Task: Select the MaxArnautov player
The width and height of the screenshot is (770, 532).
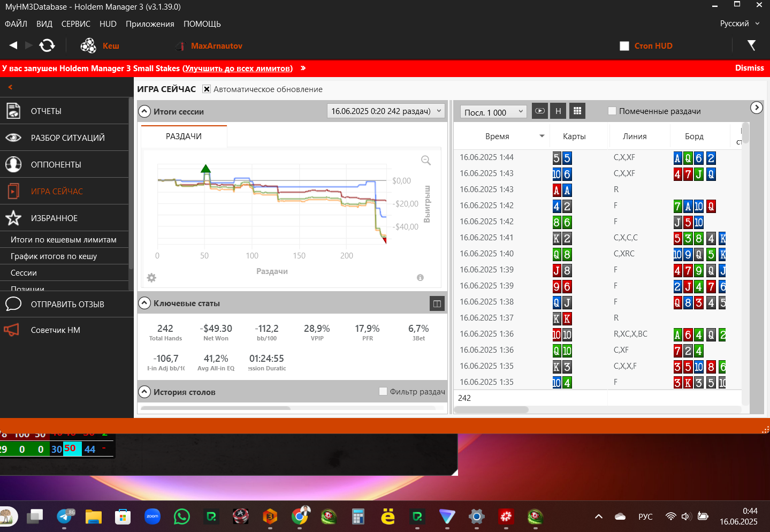Action: pyautogui.click(x=216, y=46)
